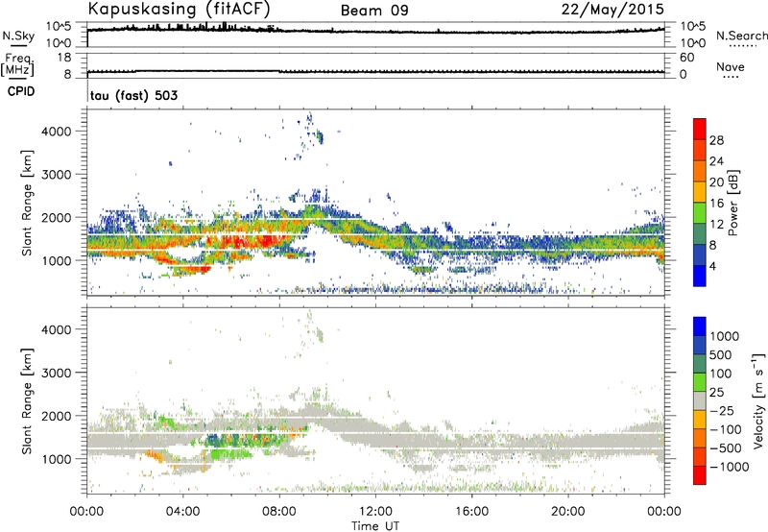Click the 500 value on velocity colorbar

[x=721, y=355]
